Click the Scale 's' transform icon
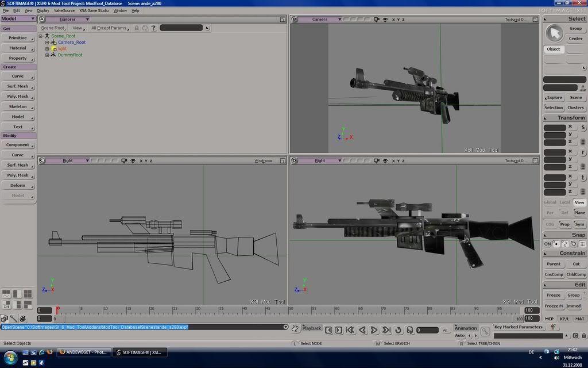588x368 pixels. (583, 127)
